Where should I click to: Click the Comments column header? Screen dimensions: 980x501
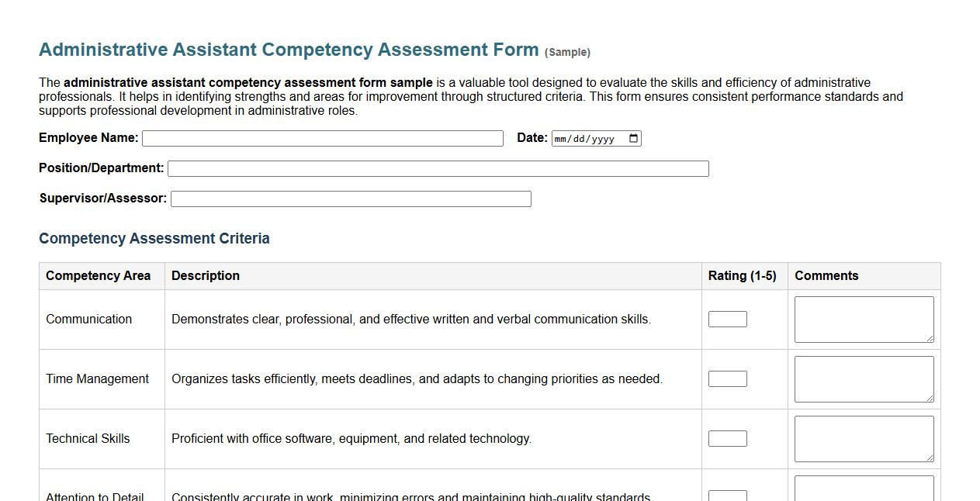tap(826, 275)
